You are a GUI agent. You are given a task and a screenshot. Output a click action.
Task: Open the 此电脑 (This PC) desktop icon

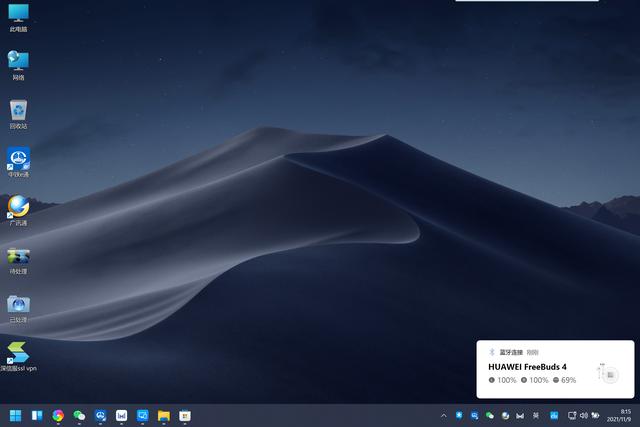point(18,17)
